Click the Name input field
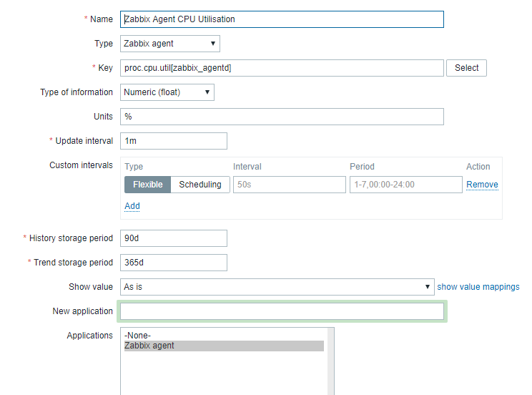The width and height of the screenshot is (532, 395). tap(282, 19)
